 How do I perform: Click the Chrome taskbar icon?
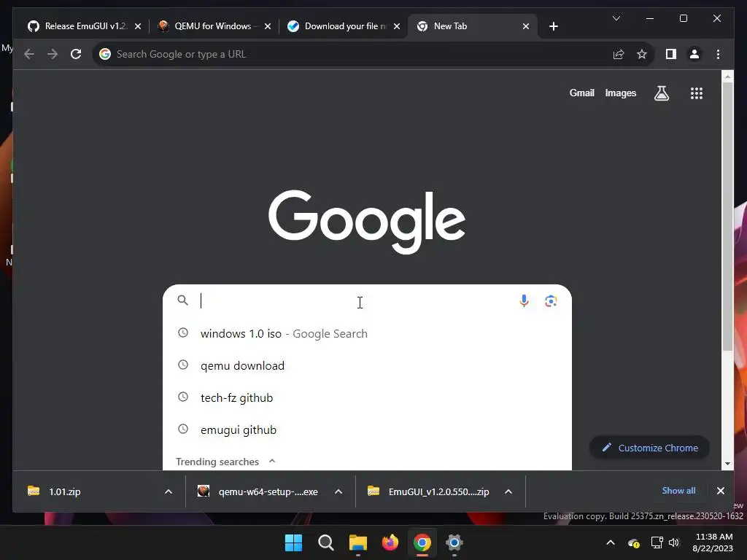pos(422,542)
